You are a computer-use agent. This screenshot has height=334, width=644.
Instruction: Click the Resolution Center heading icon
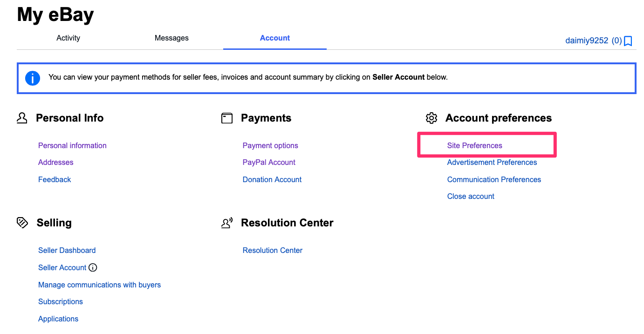point(227,223)
